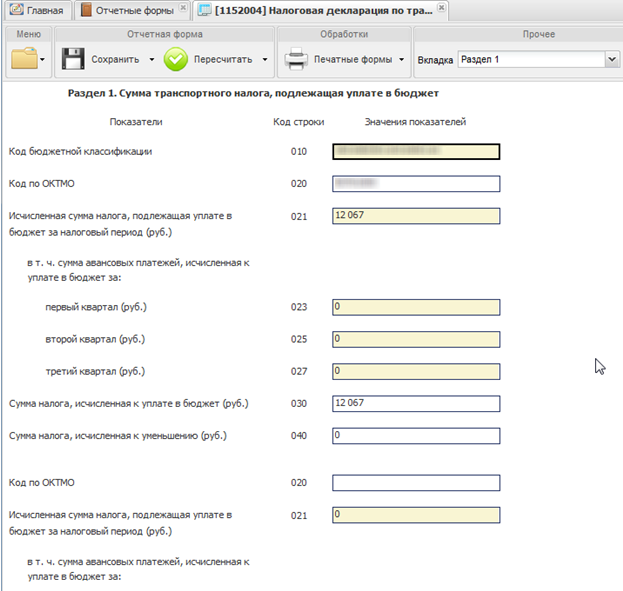Click the row code 010
The width and height of the screenshot is (623, 591).
pyautogui.click(x=299, y=151)
